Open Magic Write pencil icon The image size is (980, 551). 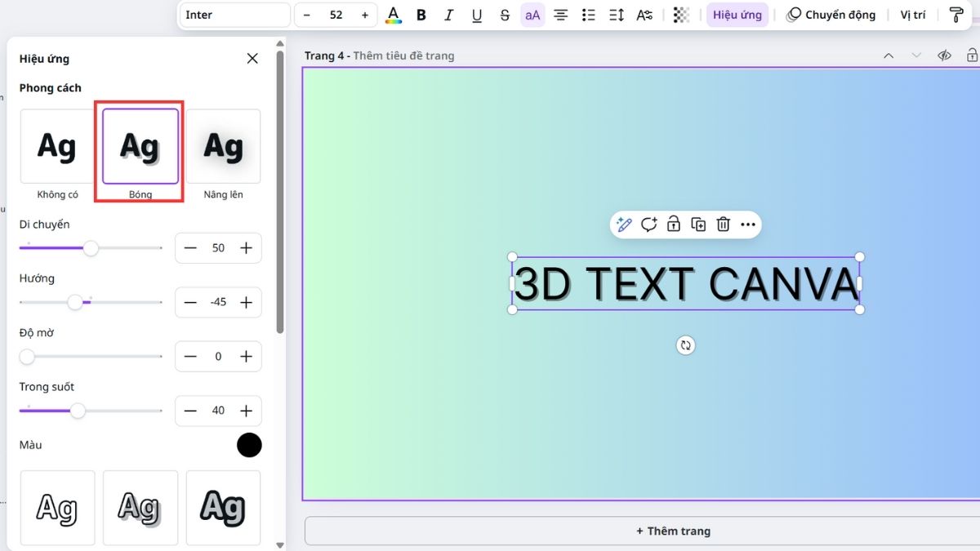(x=625, y=224)
